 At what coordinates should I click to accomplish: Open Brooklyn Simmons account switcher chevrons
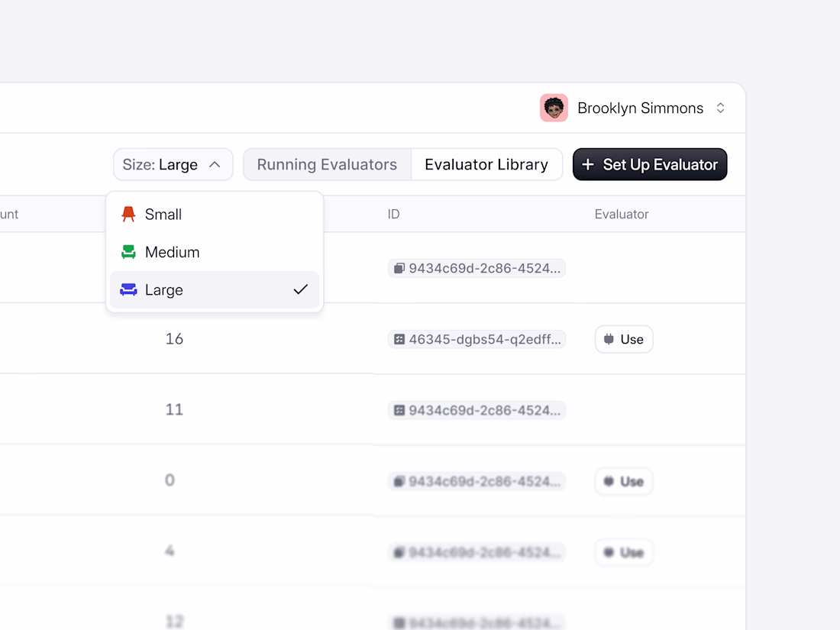coord(721,108)
